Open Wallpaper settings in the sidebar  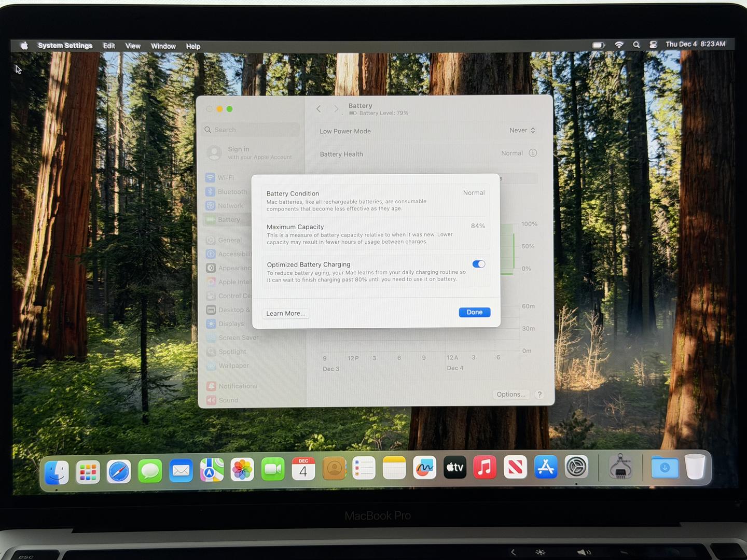pos(228,366)
